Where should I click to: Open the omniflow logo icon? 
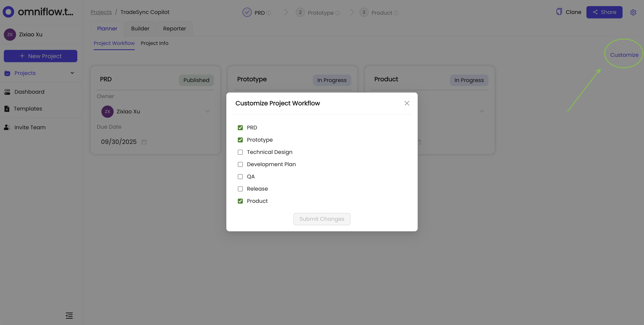8,12
